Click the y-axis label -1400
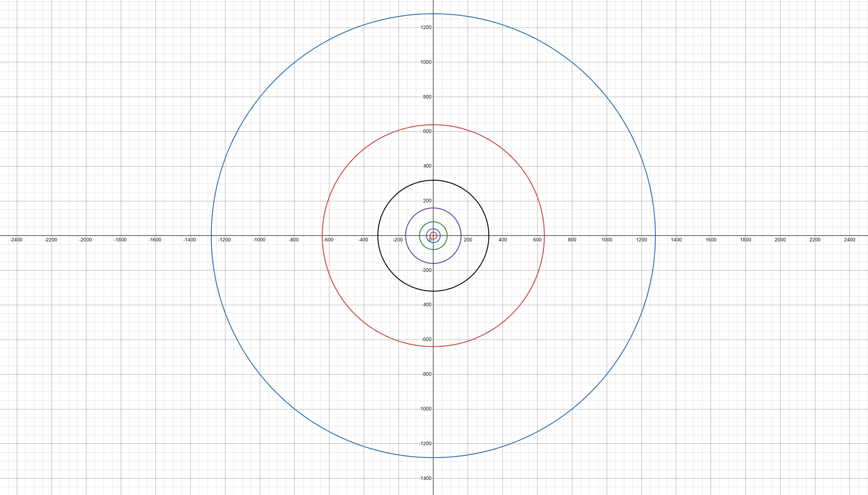 (424, 477)
